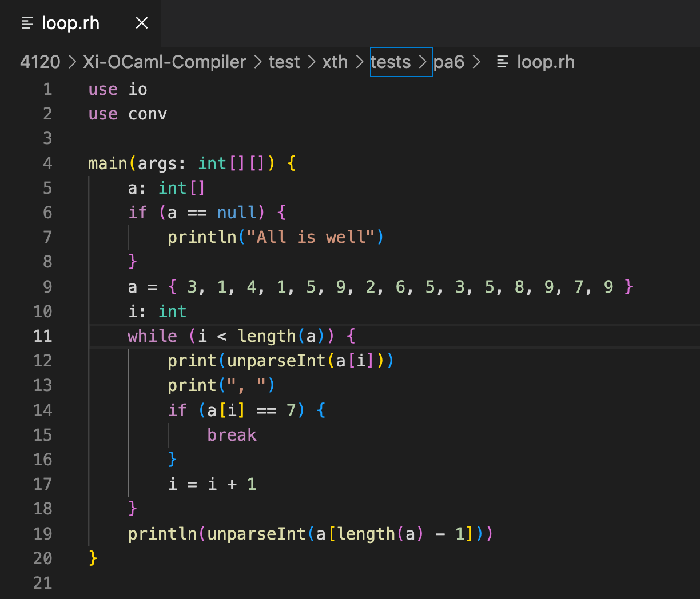
Task: Click 'while' keyword on line 11
Action: [x=152, y=336]
